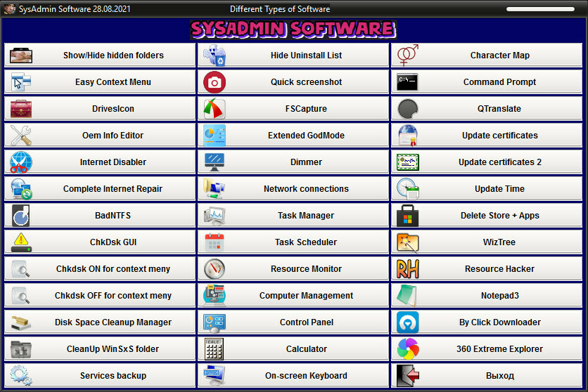Viewport: 588px width, 392px height.
Task: Open Computer Management
Action: [293, 295]
